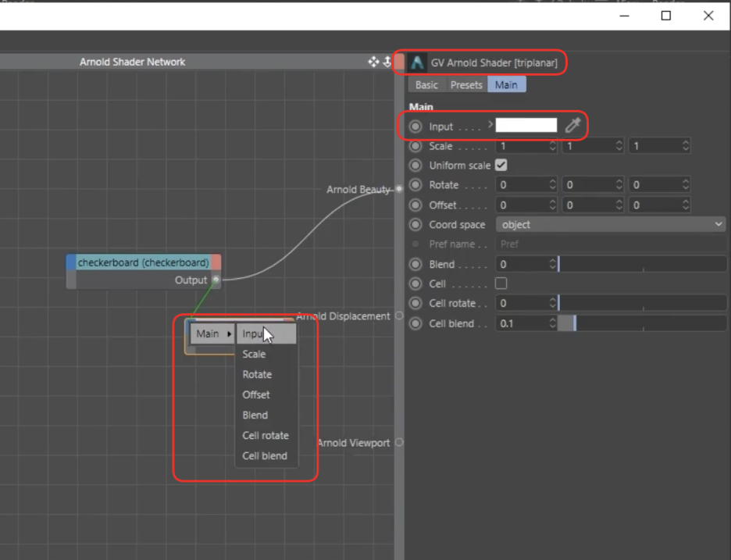Maximize the window
Image resolution: width=731 pixels, height=560 pixels.
[x=666, y=16]
